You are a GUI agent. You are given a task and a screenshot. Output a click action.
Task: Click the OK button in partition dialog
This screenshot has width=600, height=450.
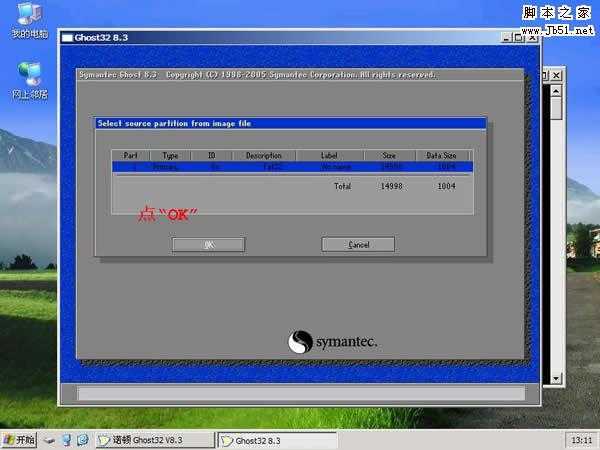[209, 245]
